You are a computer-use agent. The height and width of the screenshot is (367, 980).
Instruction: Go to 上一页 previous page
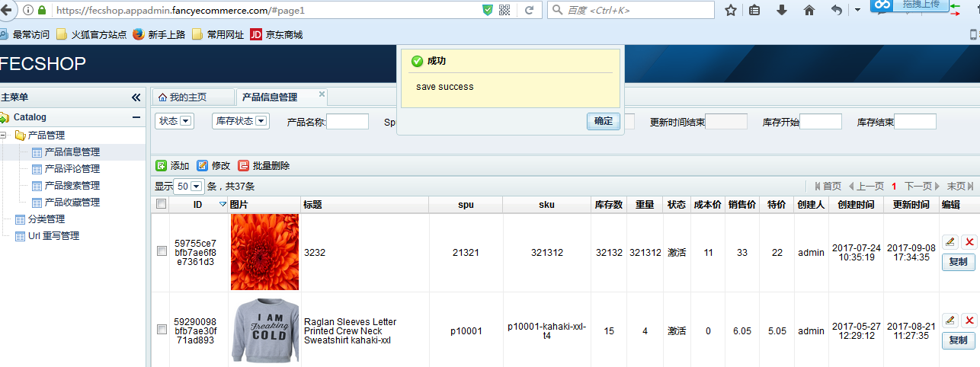(866, 187)
